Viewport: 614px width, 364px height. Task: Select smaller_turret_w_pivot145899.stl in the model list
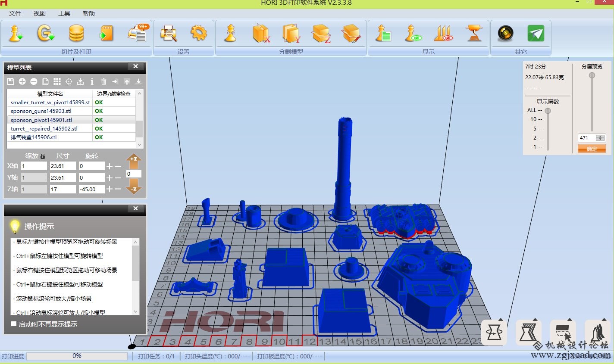tap(50, 102)
